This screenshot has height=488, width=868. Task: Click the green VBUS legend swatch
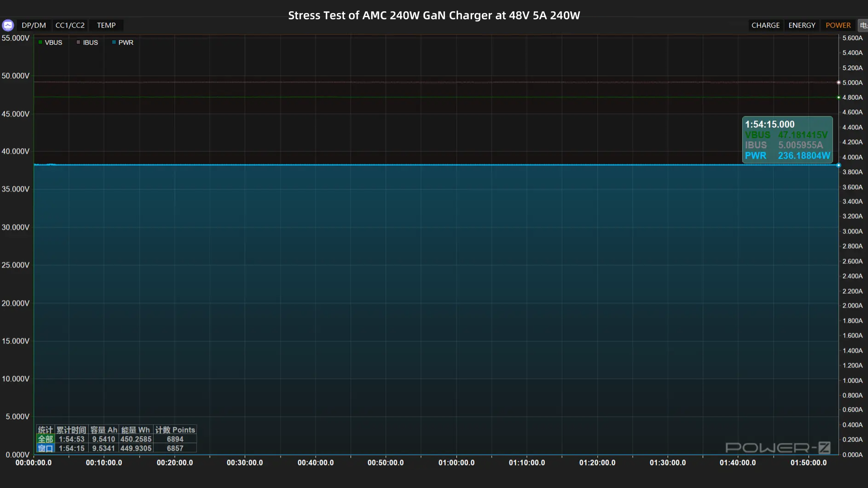(41, 42)
